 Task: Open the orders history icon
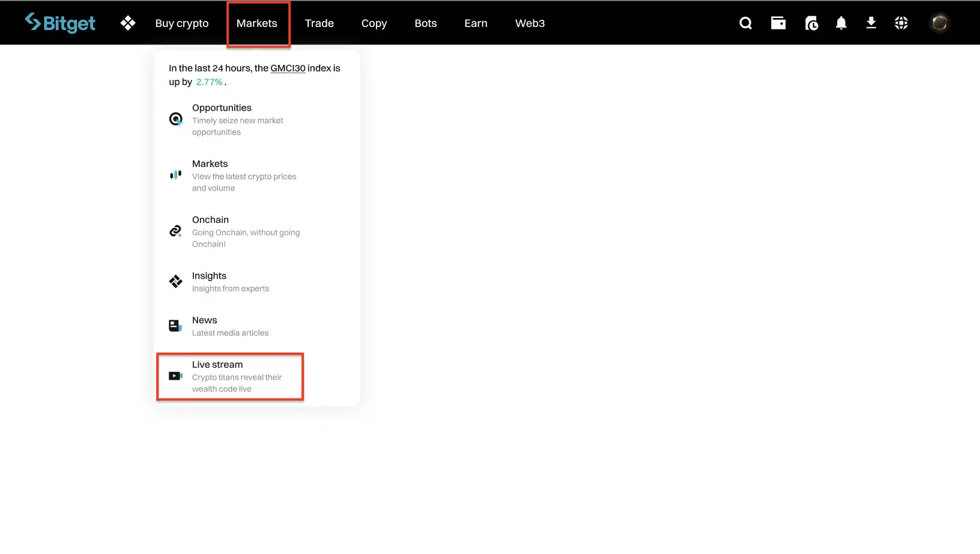[x=811, y=23]
